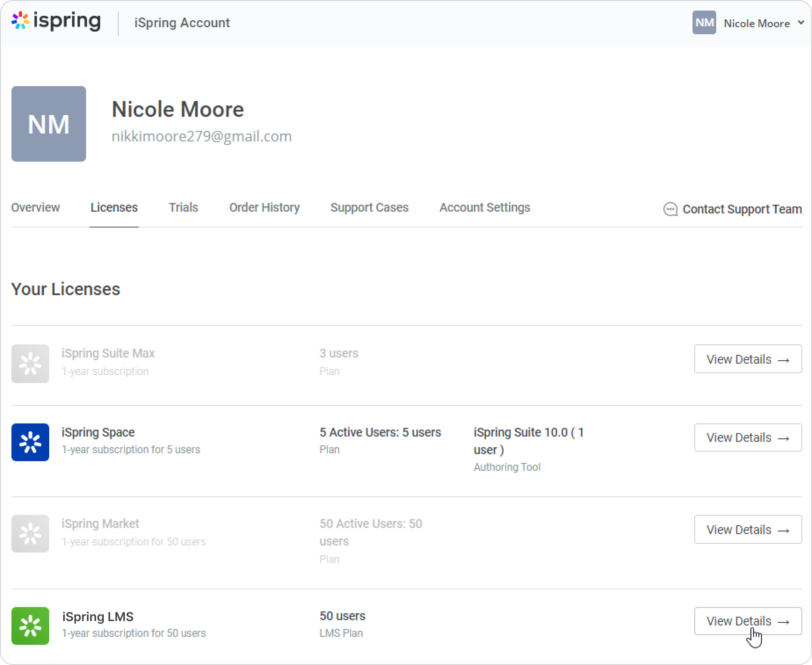Click the chat bubble support icon
This screenshot has width=812, height=665.
point(670,210)
